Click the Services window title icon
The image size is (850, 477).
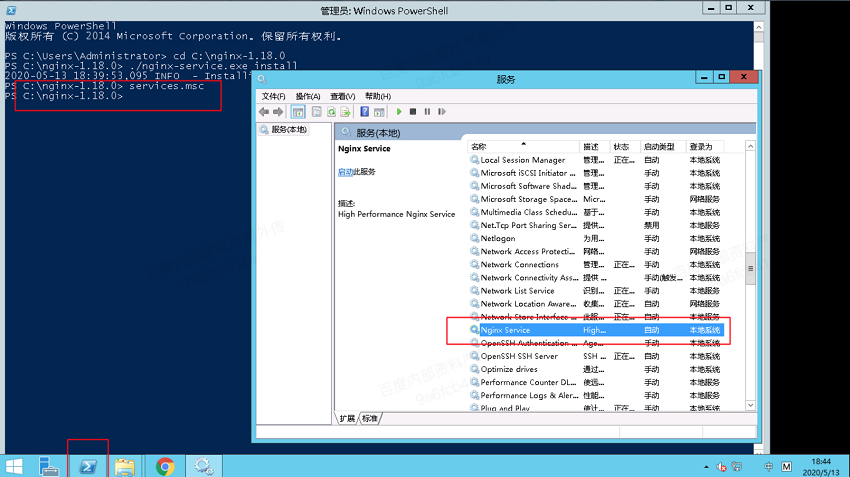coord(262,79)
